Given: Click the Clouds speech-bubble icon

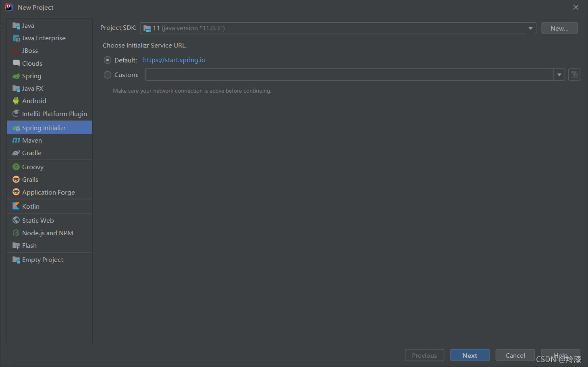Looking at the screenshot, I should click(x=16, y=63).
